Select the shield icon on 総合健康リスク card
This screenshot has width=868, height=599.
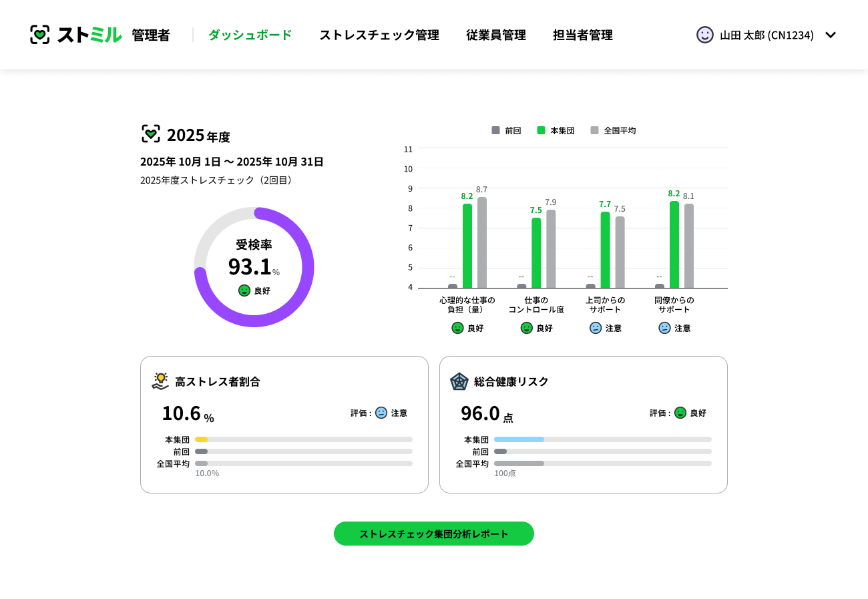(459, 381)
